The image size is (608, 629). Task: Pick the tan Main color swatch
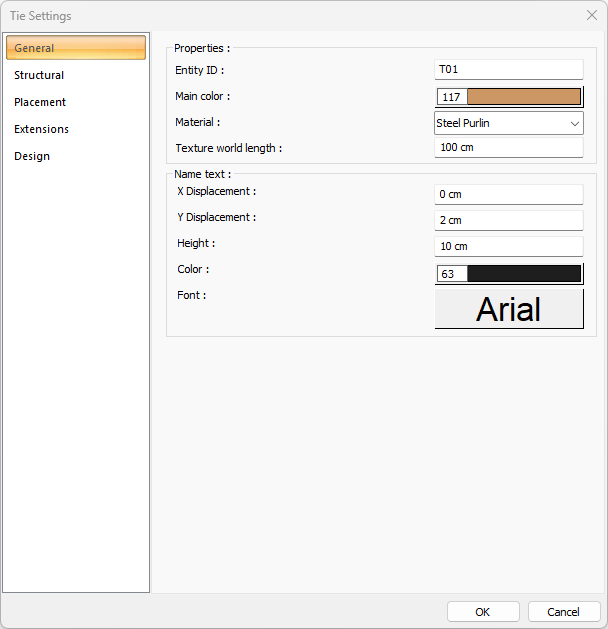click(523, 97)
